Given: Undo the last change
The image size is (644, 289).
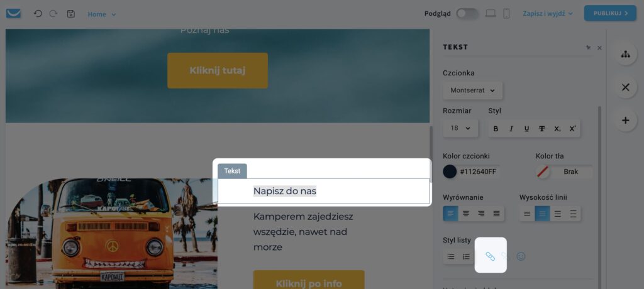Looking at the screenshot, I should tap(38, 14).
